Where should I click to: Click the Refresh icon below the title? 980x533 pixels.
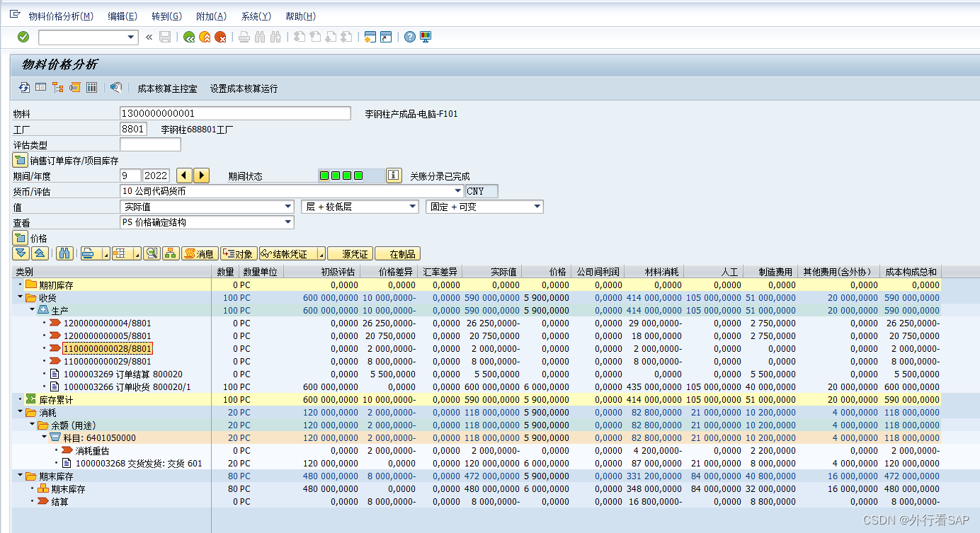coord(23,88)
